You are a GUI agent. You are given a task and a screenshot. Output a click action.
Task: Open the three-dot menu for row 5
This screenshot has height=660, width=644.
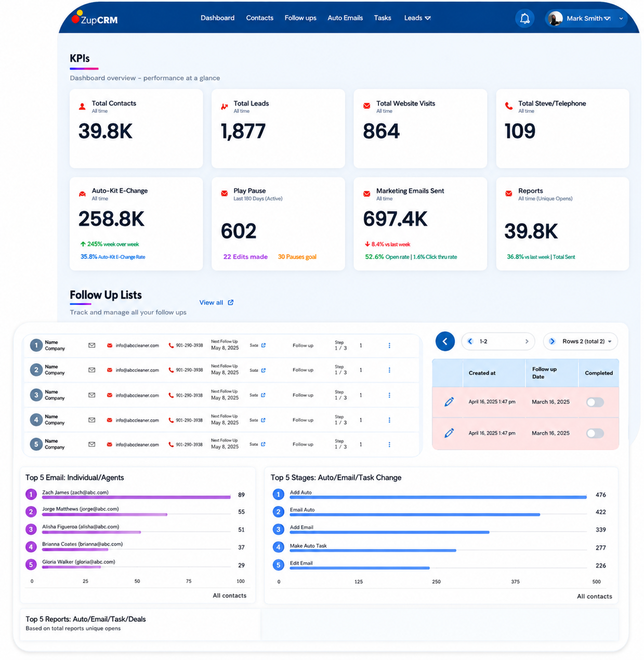(x=389, y=445)
